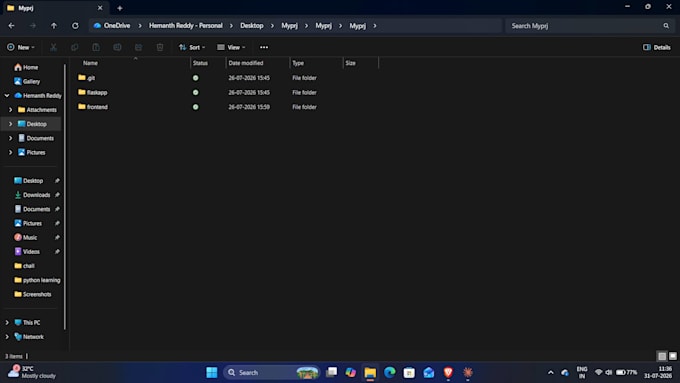Open the taskbar clock and date
This screenshot has width=680, height=383.
click(658, 372)
